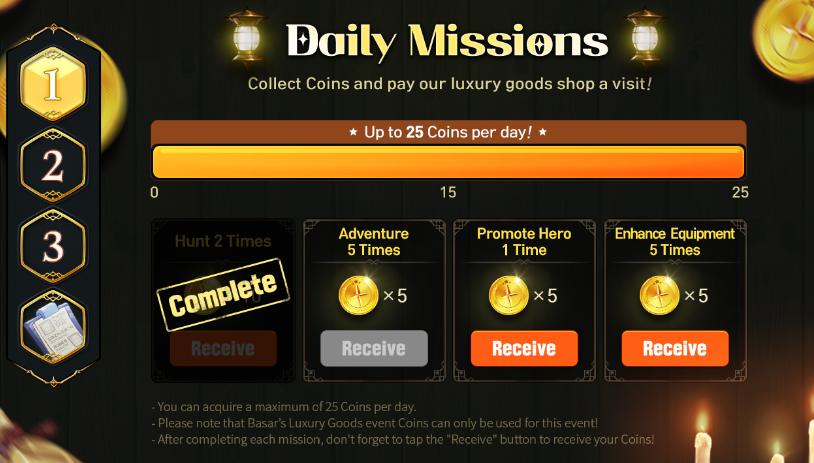This screenshot has width=814, height=463.
Task: Click the gold coin in Promote Hero card
Action: [509, 296]
